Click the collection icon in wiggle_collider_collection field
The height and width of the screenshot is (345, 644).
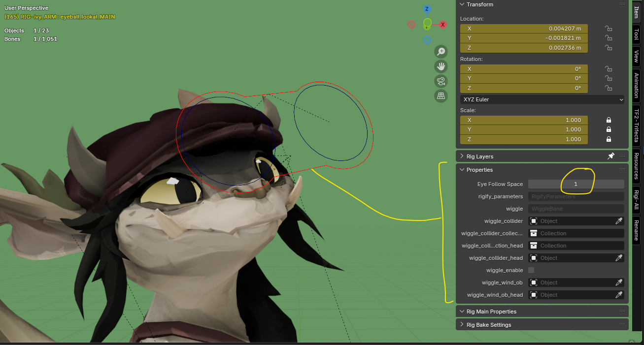[534, 233]
